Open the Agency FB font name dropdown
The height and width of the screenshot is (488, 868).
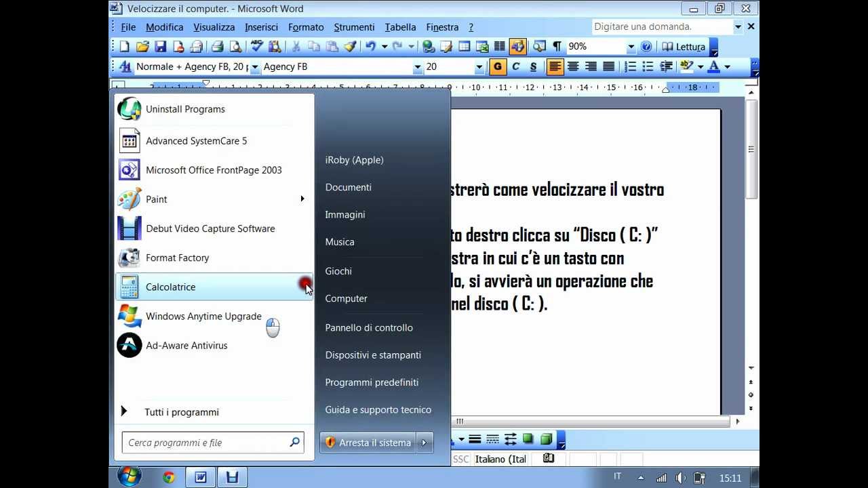pyautogui.click(x=417, y=67)
